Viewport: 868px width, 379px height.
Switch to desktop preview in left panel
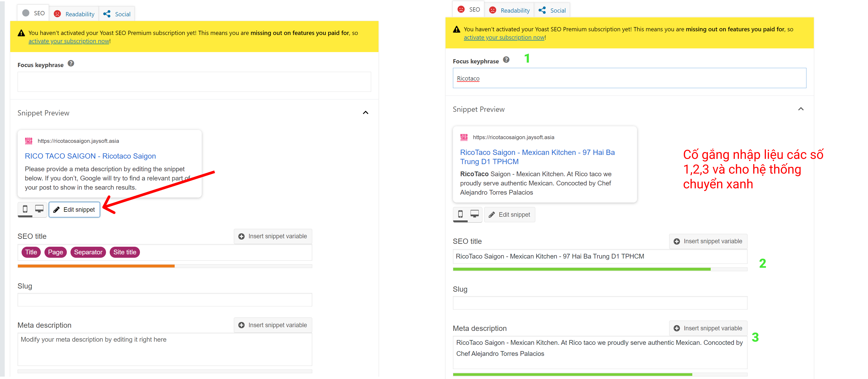coord(39,209)
